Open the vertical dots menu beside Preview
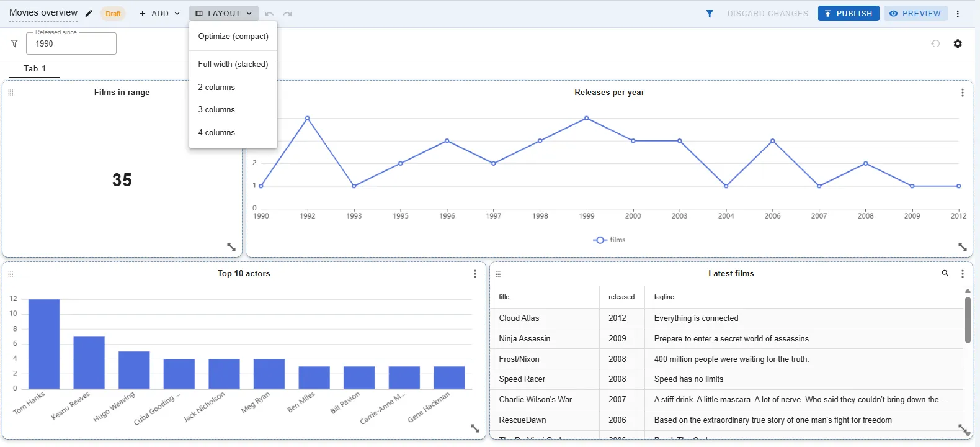The height and width of the screenshot is (447, 980). coord(958,14)
